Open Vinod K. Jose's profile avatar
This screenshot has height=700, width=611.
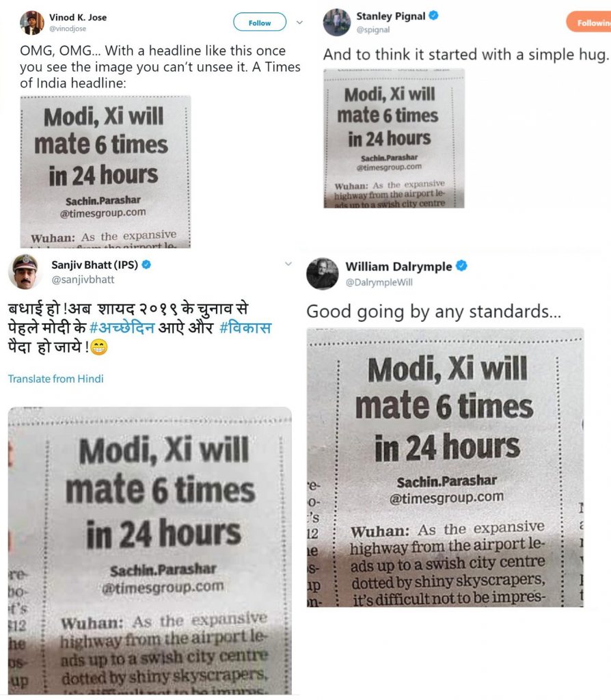(32, 23)
